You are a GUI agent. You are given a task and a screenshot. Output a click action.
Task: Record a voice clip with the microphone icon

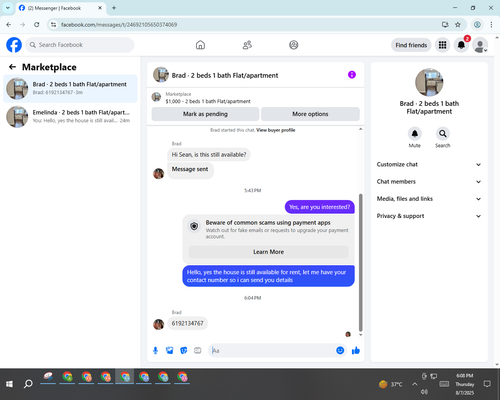[155, 350]
